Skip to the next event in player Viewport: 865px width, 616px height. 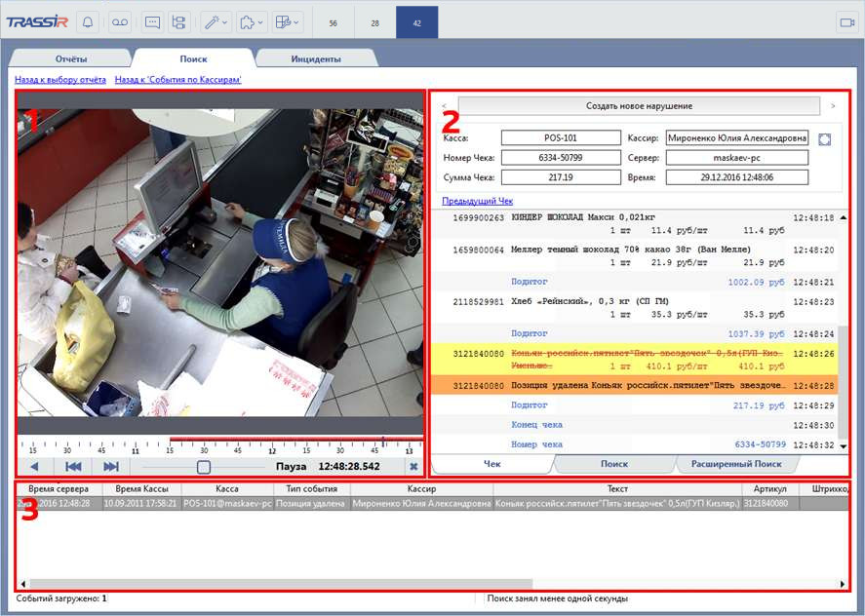111,467
